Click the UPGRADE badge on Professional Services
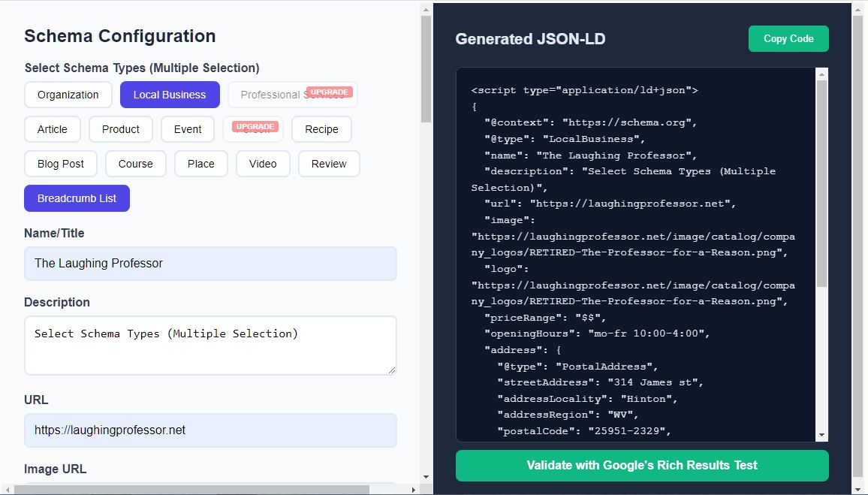The image size is (868, 495). pyautogui.click(x=328, y=91)
